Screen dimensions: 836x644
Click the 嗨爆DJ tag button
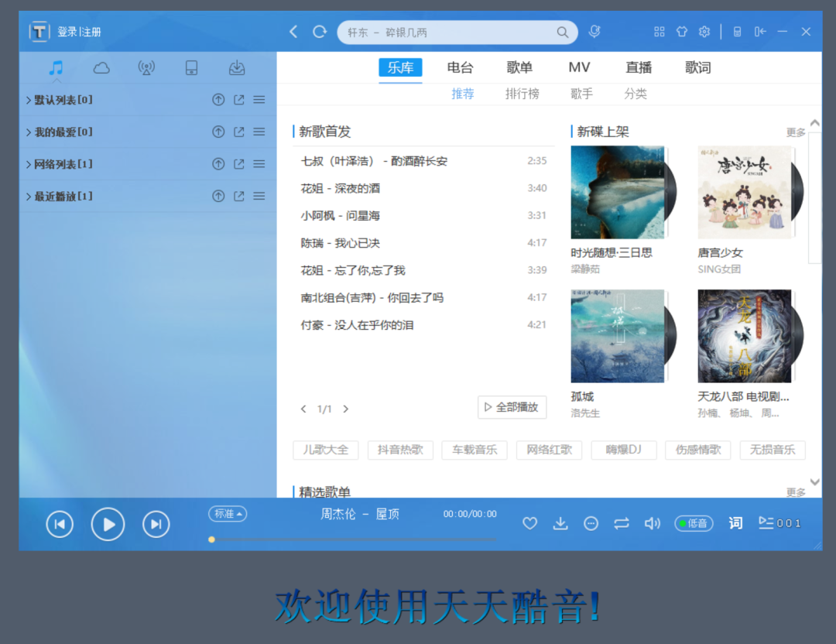tap(624, 450)
